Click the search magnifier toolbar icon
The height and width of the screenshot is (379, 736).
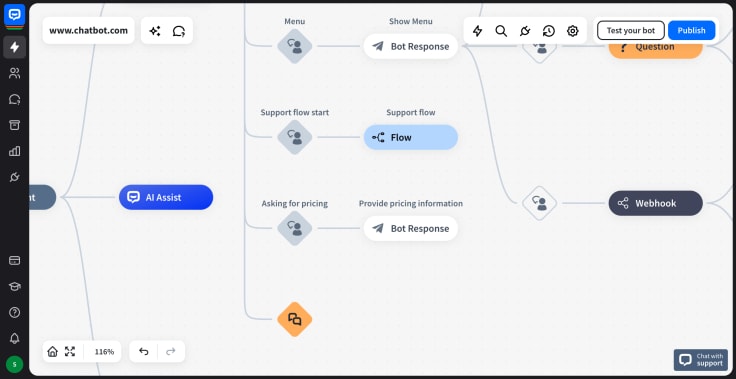[x=501, y=31]
